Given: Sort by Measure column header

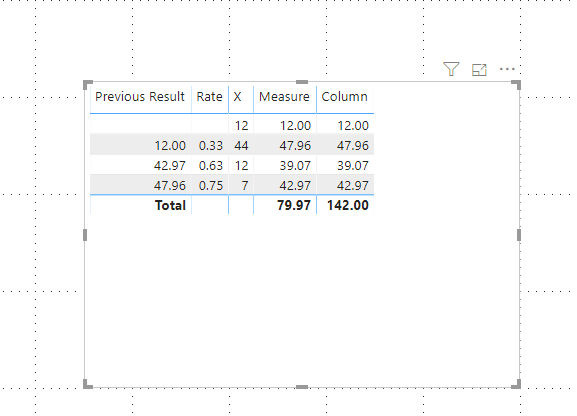Looking at the screenshot, I should 284,96.
